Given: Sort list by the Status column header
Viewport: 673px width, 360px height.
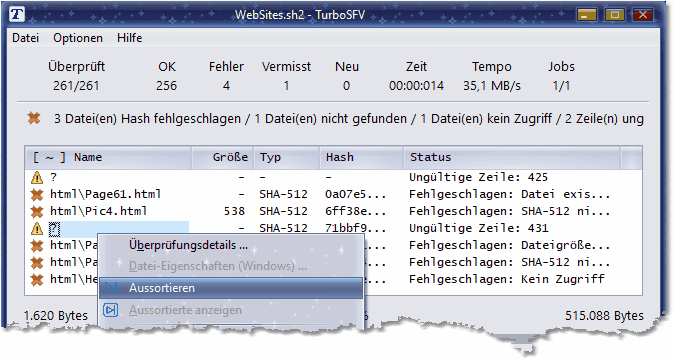Looking at the screenshot, I should click(512, 157).
